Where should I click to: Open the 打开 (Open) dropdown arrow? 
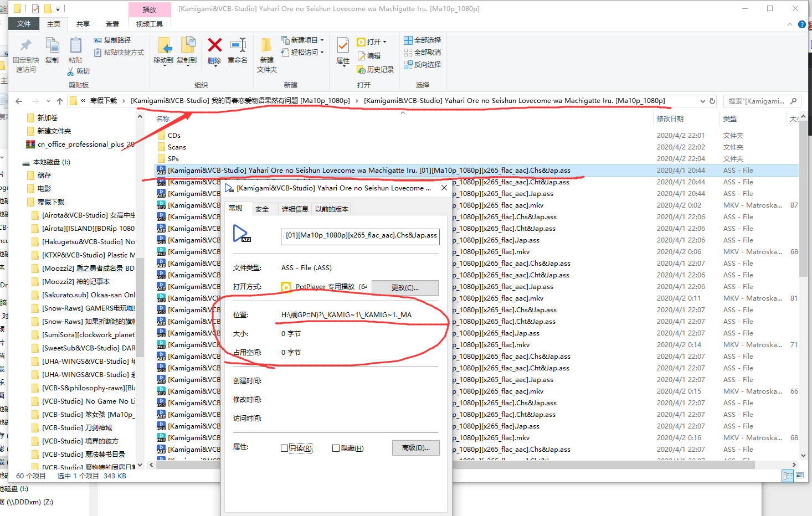point(384,42)
